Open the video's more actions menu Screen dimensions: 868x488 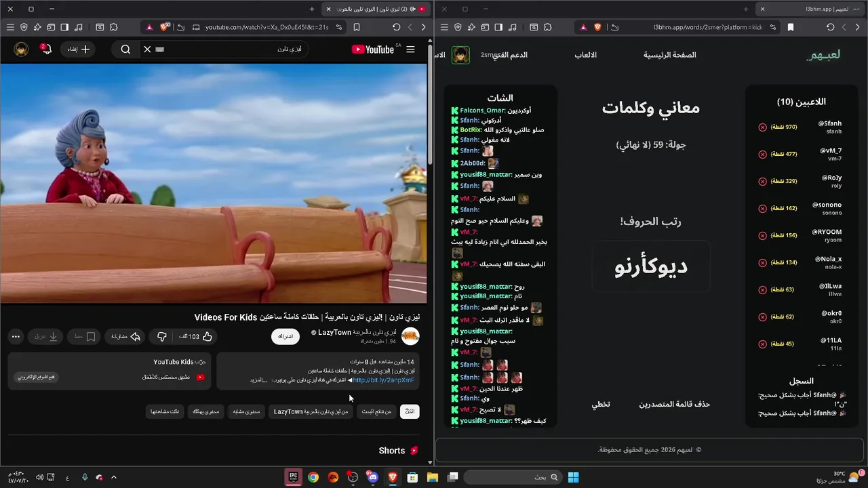point(16,337)
